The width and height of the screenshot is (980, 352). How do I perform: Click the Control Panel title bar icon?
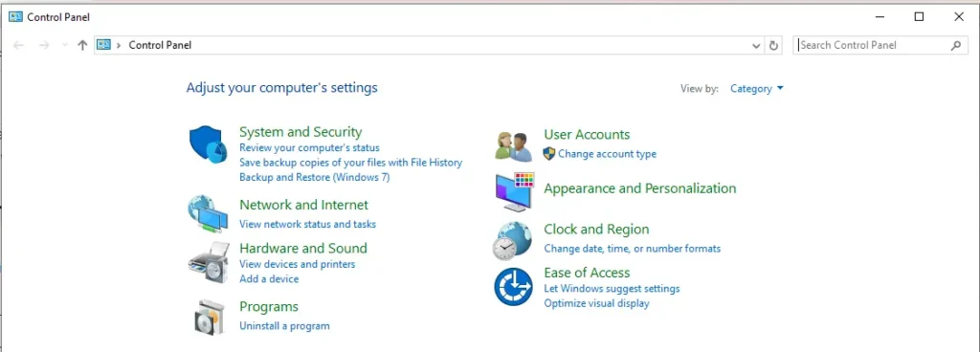[15, 17]
